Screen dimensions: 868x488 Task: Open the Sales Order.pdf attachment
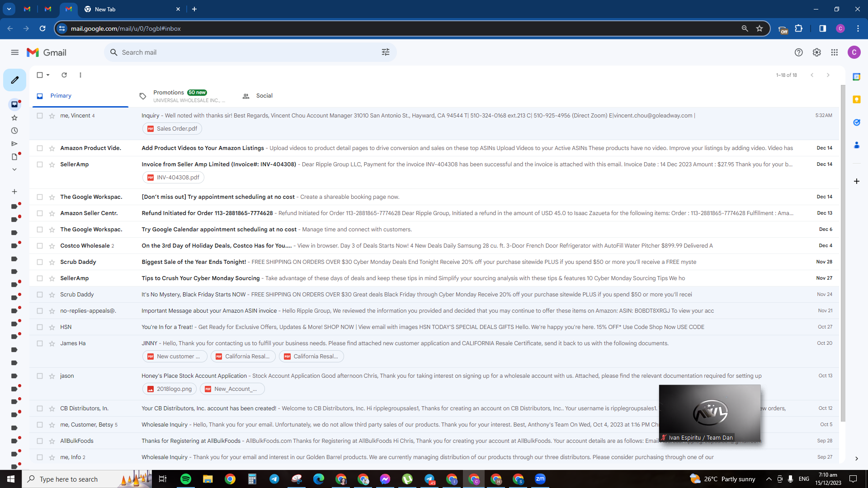tap(172, 129)
